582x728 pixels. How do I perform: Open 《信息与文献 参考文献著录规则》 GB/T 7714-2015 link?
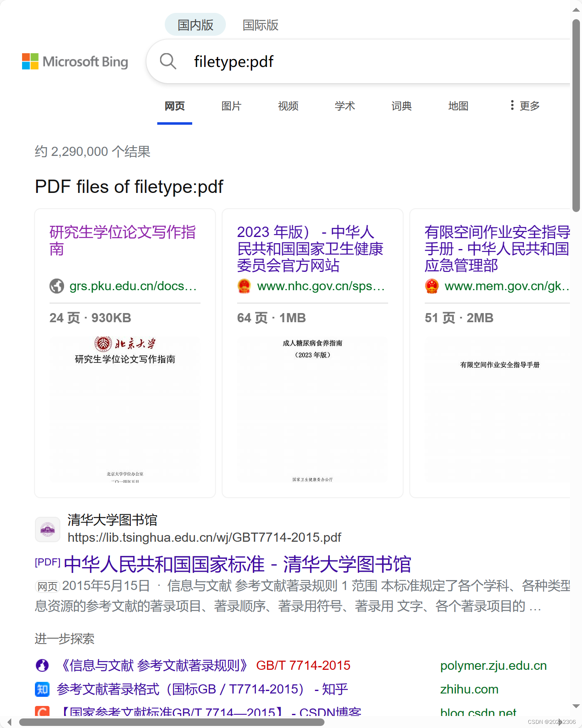tap(204, 666)
